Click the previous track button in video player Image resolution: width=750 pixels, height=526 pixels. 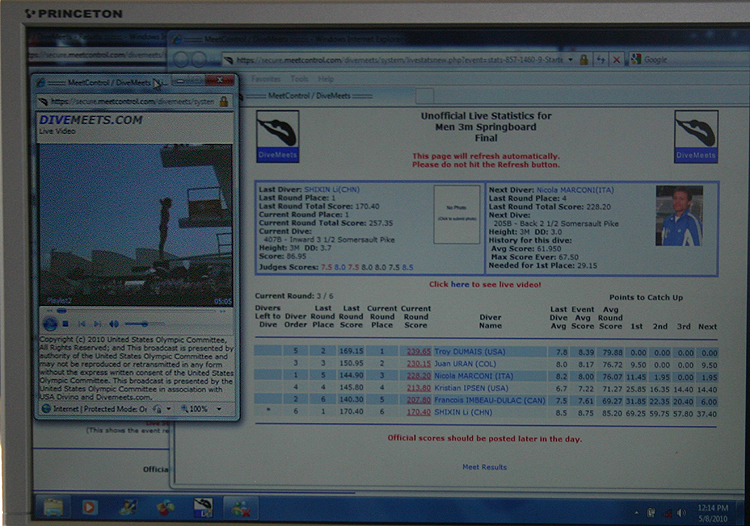pyautogui.click(x=82, y=324)
